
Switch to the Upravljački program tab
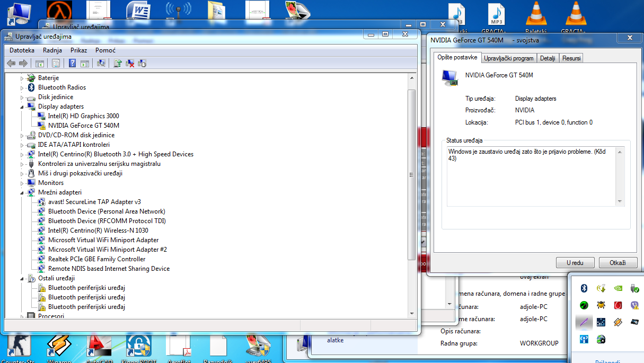(509, 58)
